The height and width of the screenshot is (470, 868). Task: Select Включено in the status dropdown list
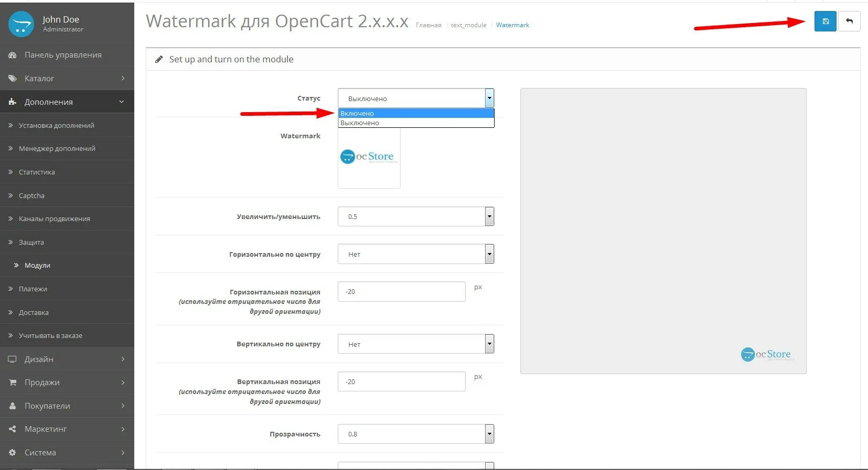(x=416, y=113)
